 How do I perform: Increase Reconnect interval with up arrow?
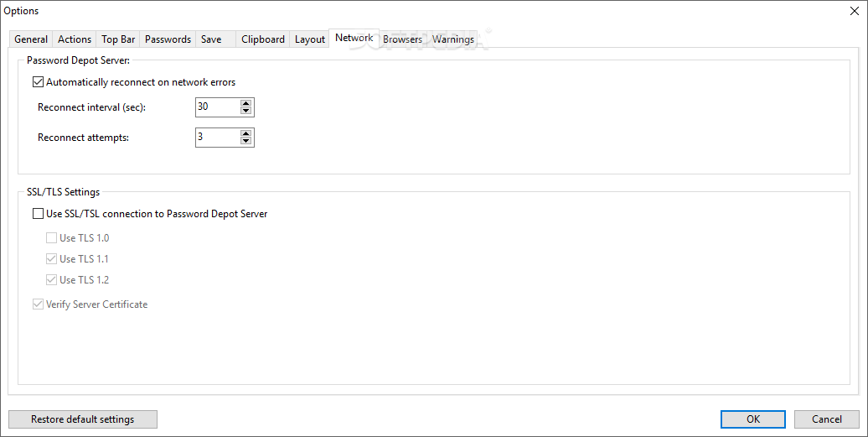coord(245,103)
